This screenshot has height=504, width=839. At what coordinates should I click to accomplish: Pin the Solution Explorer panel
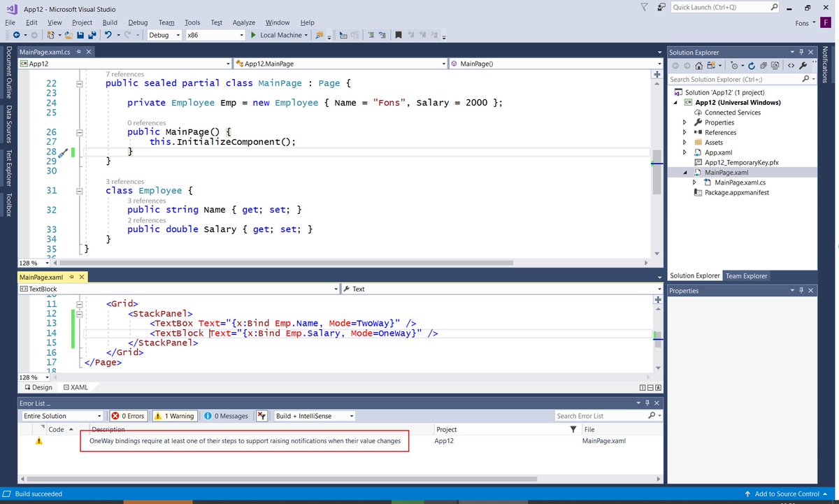pyautogui.click(x=801, y=51)
